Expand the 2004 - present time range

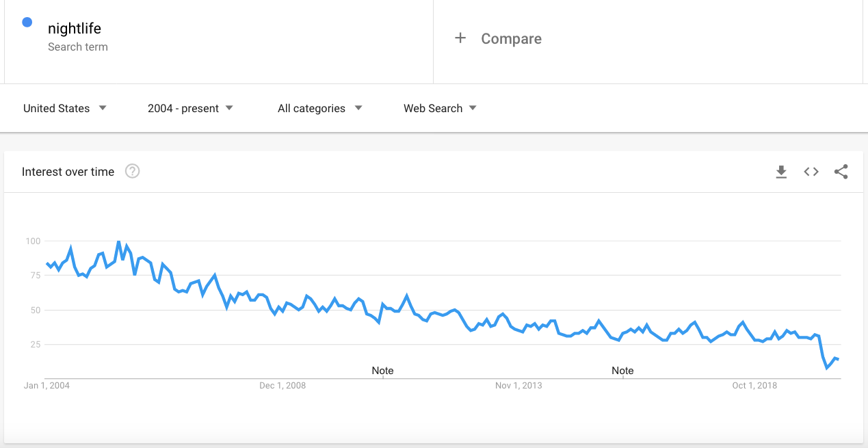190,108
